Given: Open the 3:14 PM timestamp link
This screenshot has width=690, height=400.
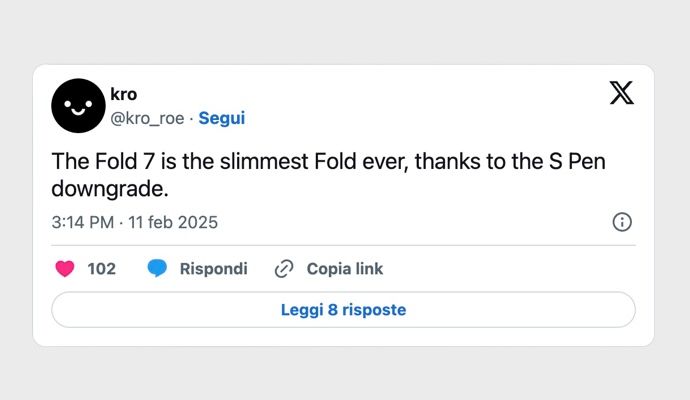Looking at the screenshot, I should (x=83, y=222).
